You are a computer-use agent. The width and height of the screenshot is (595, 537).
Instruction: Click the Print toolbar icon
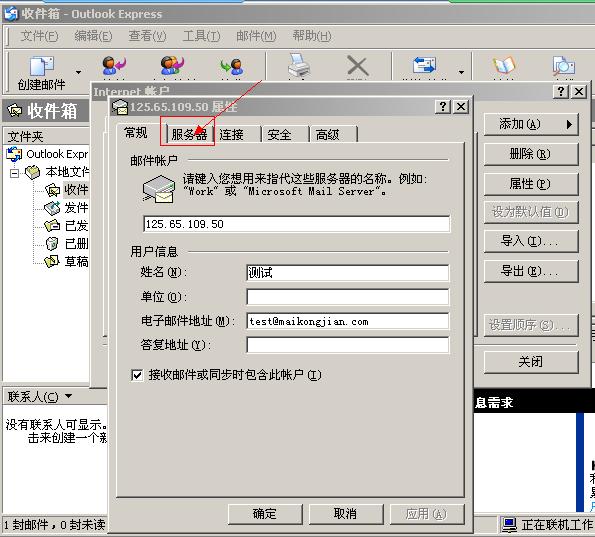[x=299, y=65]
